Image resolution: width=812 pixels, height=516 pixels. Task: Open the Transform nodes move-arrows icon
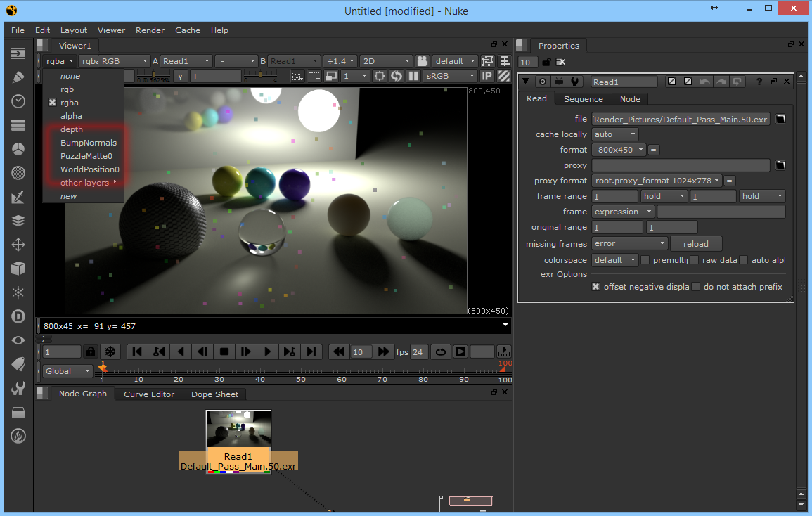click(x=18, y=245)
